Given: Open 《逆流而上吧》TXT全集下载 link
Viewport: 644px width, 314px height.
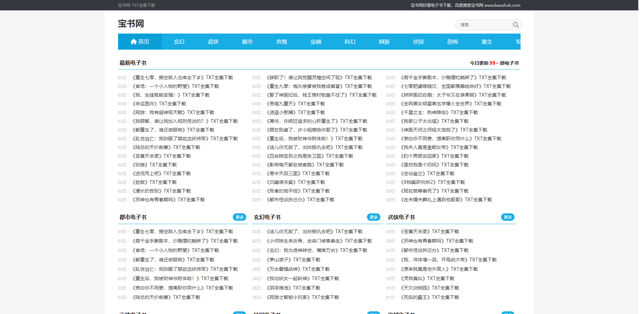Looking at the screenshot, I should click(161, 173).
